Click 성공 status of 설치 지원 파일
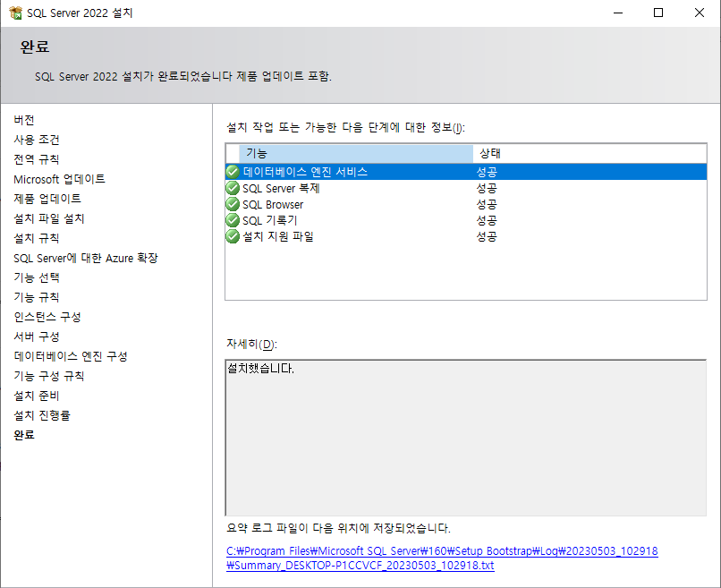The image size is (721, 588). pos(487,236)
